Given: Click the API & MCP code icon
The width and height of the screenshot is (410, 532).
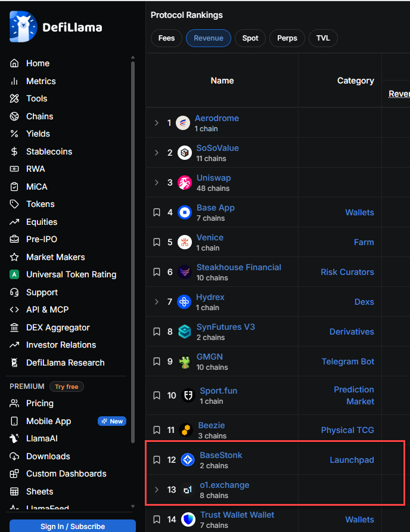Looking at the screenshot, I should (14, 310).
